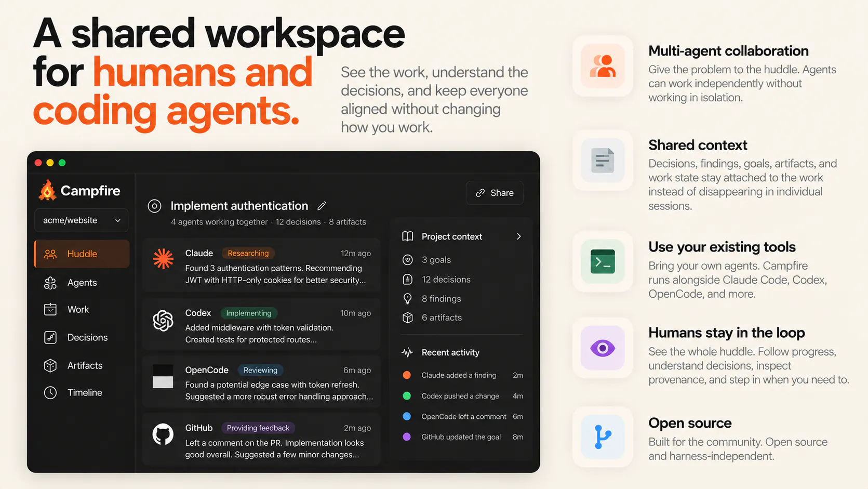Click the green dot for Codex's change
868x489 pixels.
coord(407,396)
